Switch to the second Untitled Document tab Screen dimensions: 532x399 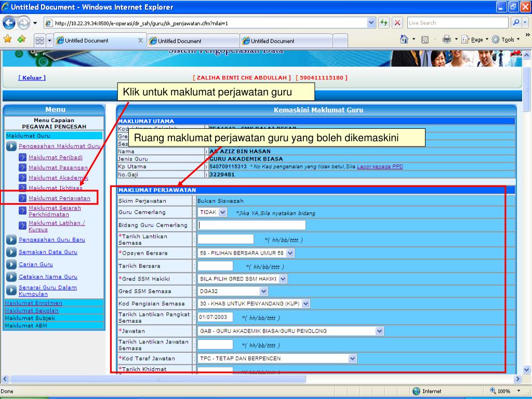coord(193,41)
